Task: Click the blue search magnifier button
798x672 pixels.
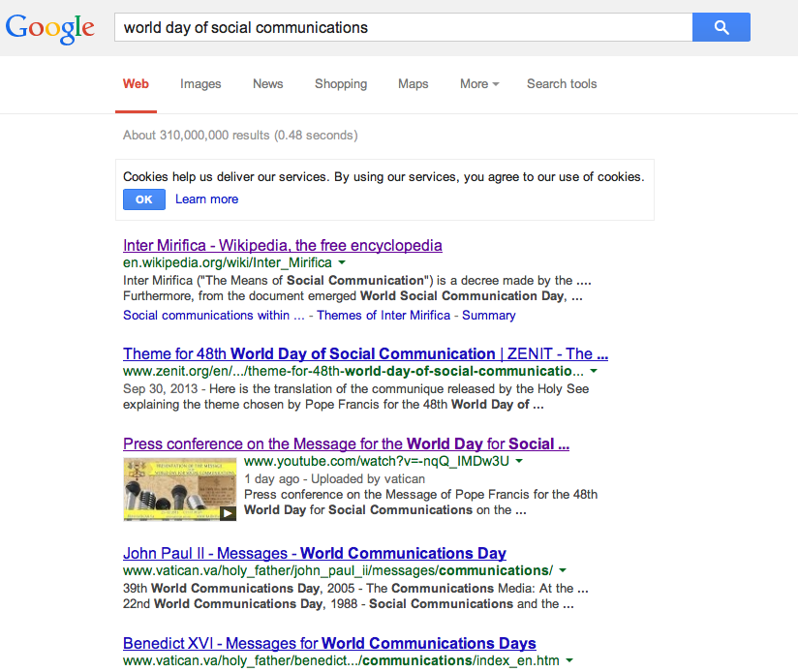Action: 721,27
